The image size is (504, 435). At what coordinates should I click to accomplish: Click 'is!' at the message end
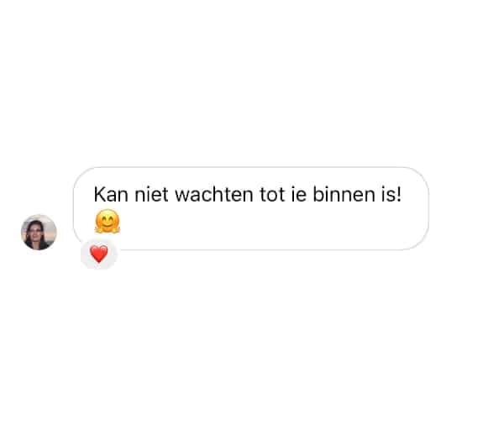(391, 195)
